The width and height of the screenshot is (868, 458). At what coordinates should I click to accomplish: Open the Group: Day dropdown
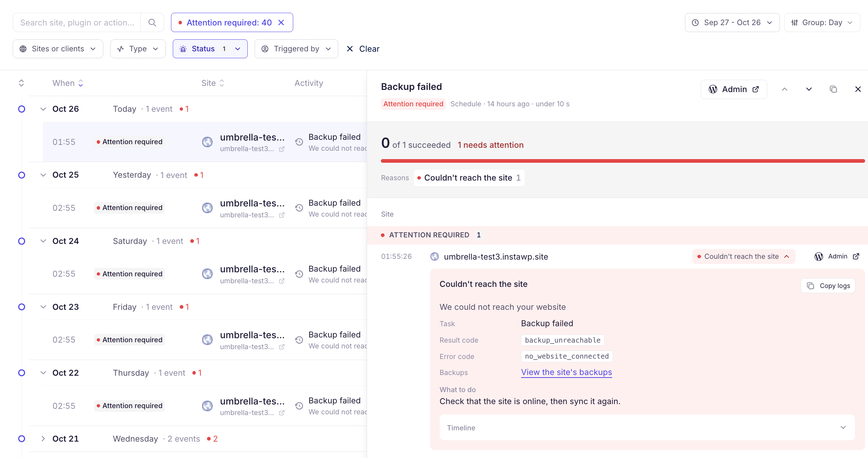click(x=822, y=23)
